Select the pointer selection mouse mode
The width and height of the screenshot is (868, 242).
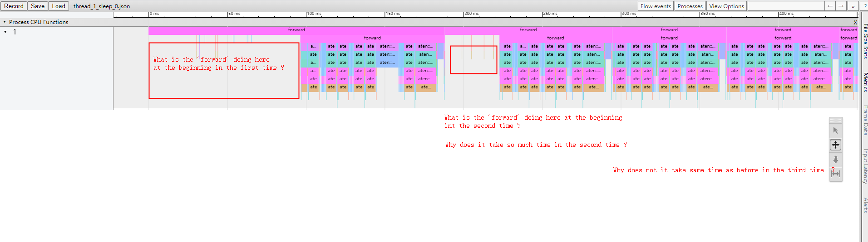(835, 131)
